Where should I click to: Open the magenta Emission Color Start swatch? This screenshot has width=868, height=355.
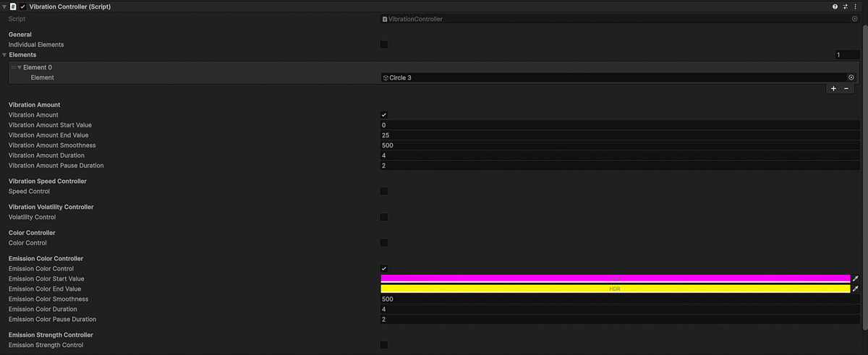(x=616, y=278)
